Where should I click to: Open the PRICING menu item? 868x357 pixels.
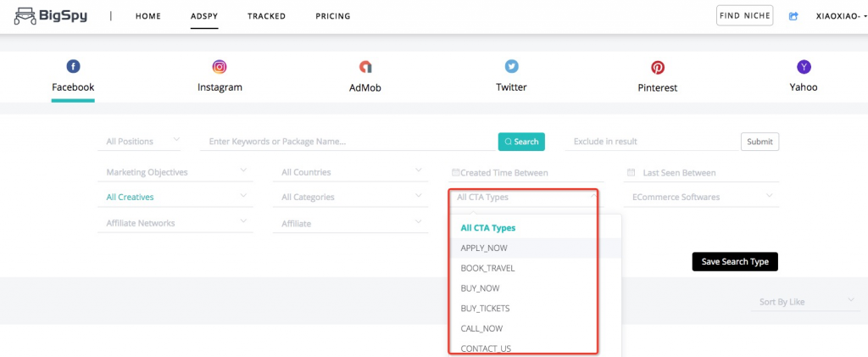(332, 16)
